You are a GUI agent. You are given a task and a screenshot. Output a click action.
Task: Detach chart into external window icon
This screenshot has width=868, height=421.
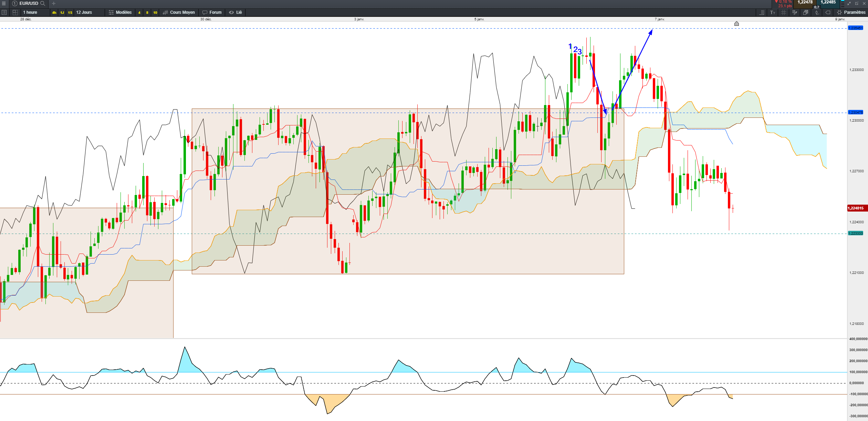pos(857,3)
